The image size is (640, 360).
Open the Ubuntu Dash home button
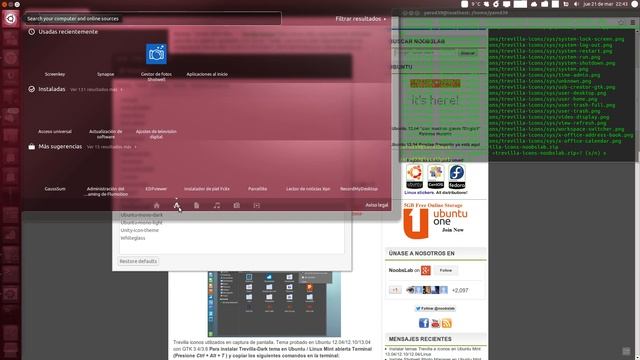tap(10, 19)
